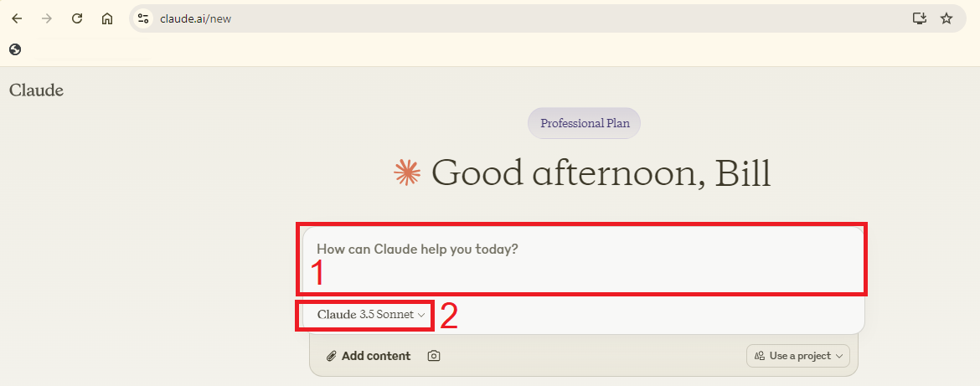This screenshot has width=980, height=386.
Task: Click the claude.ai/new address bar
Action: tap(503, 18)
